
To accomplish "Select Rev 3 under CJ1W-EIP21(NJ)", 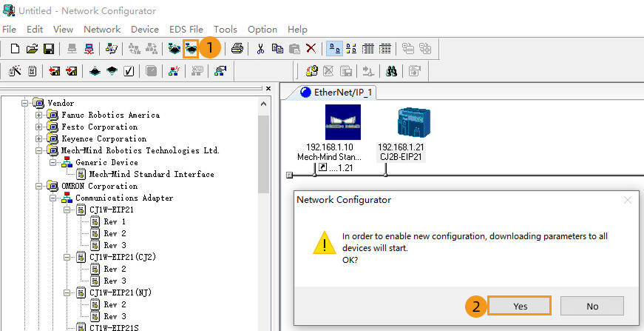I will point(115,316).
